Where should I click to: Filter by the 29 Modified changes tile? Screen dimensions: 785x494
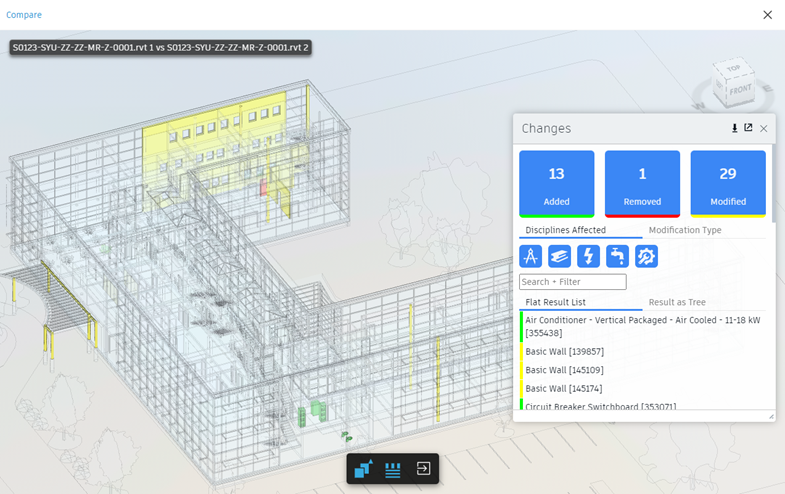tap(728, 184)
